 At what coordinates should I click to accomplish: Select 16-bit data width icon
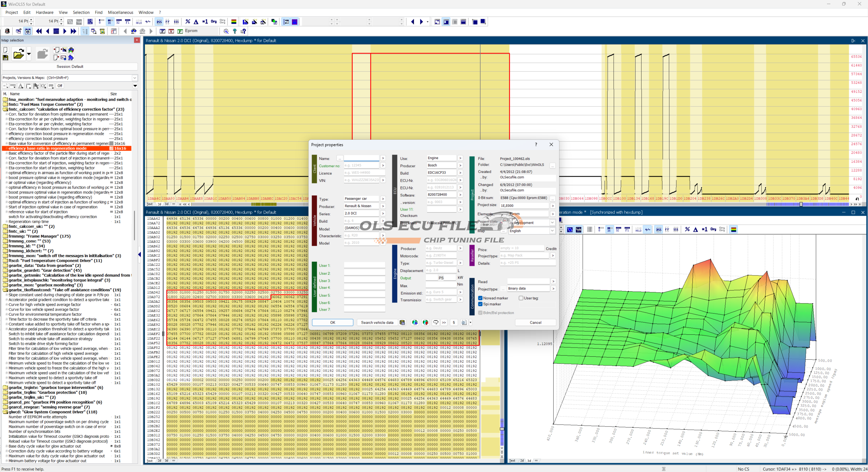click(x=110, y=22)
